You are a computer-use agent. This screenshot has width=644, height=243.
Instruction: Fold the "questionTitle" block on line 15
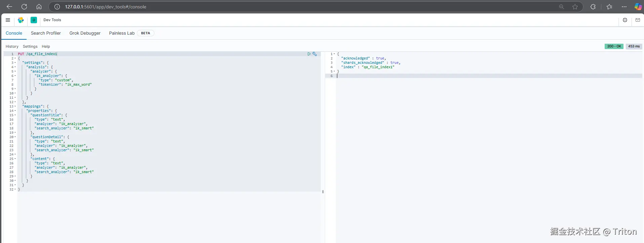(15, 115)
